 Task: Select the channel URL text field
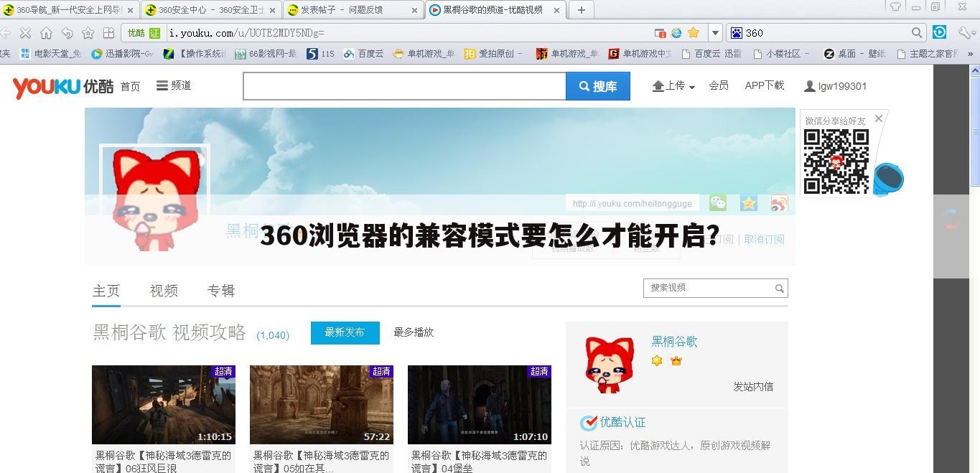click(633, 203)
